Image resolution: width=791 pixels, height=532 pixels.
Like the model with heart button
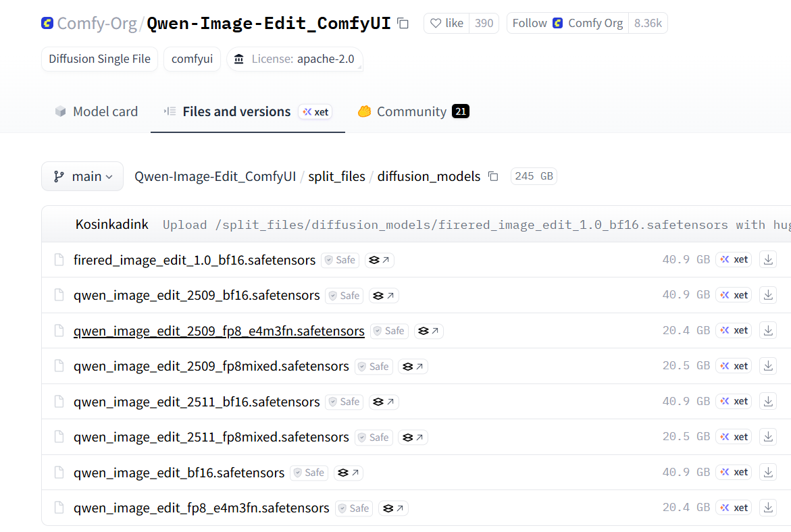pos(447,23)
